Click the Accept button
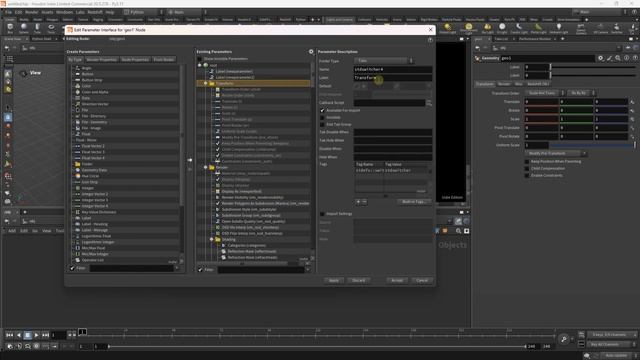 (397, 280)
